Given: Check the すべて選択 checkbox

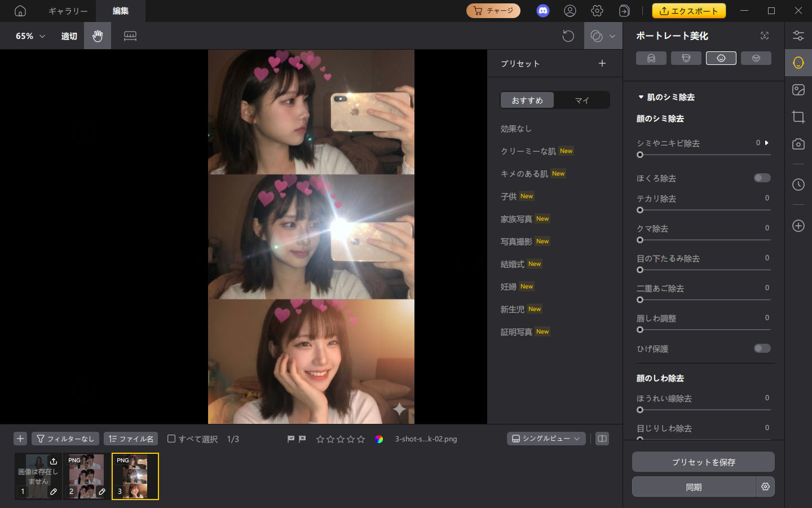Looking at the screenshot, I should pos(171,439).
